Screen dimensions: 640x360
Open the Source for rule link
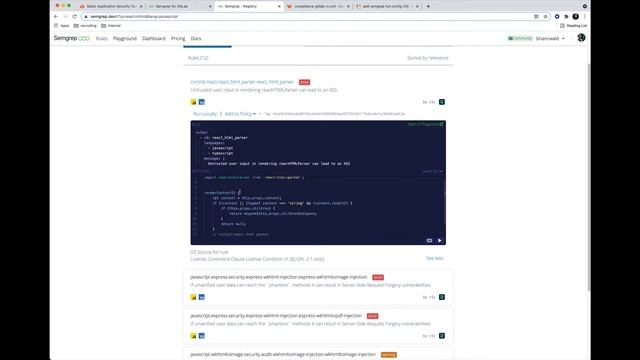click(x=209, y=252)
